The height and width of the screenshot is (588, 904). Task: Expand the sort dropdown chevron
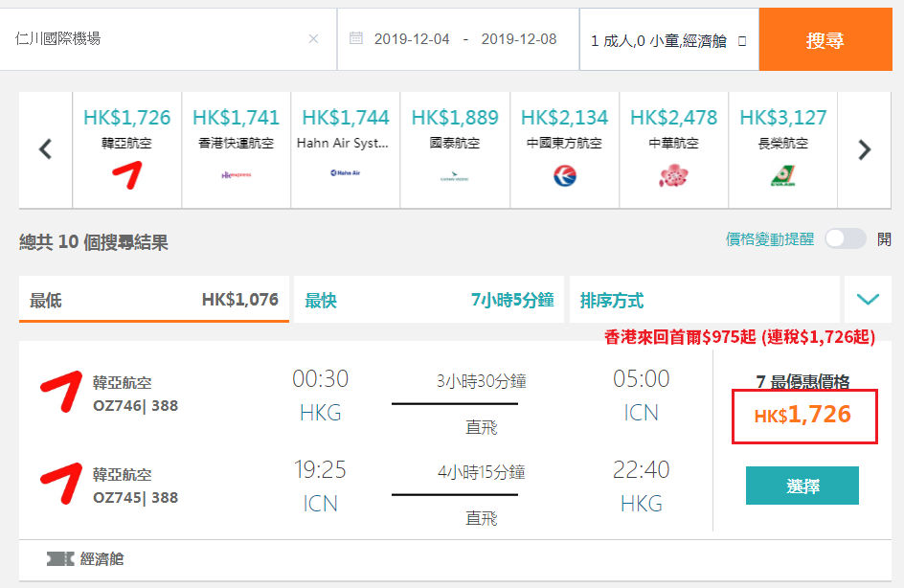[868, 299]
